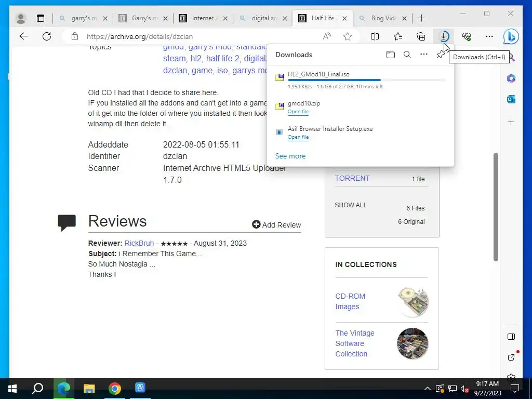
Task: Open the tab actions menu icon
Action: tap(41, 18)
